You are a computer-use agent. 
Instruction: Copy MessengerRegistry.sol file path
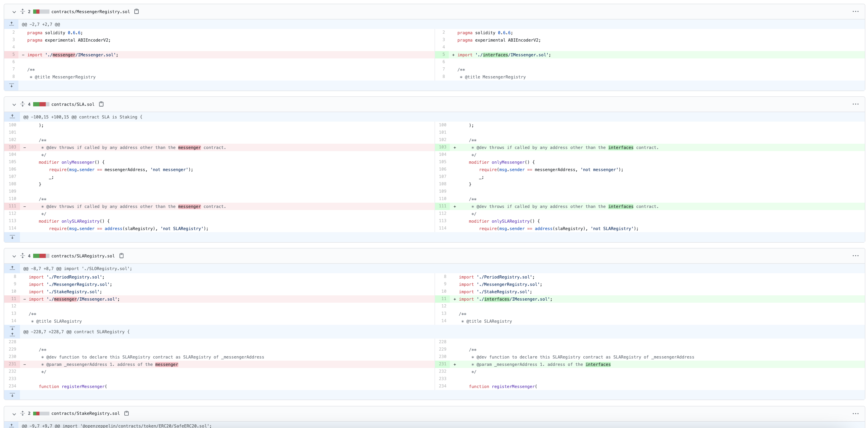(137, 12)
